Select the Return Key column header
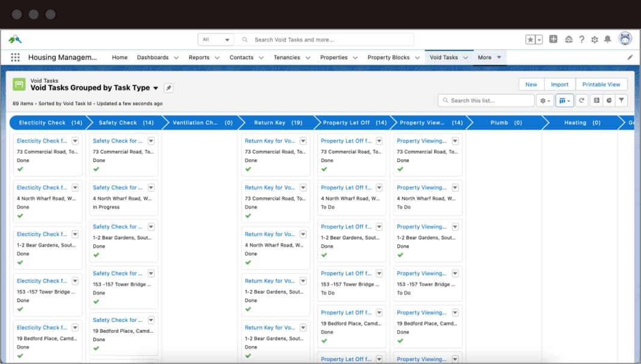The width and height of the screenshot is (641, 364). [278, 123]
